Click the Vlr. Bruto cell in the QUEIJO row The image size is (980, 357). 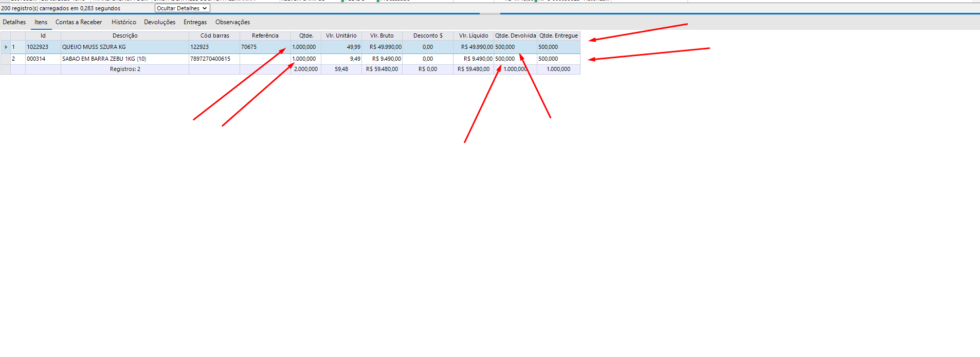coord(382,47)
